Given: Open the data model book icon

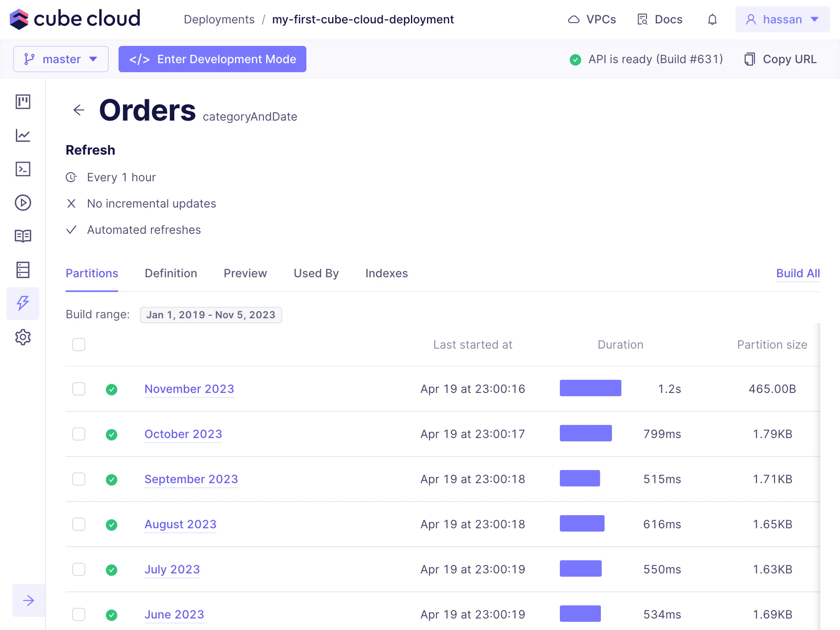Looking at the screenshot, I should (x=23, y=236).
